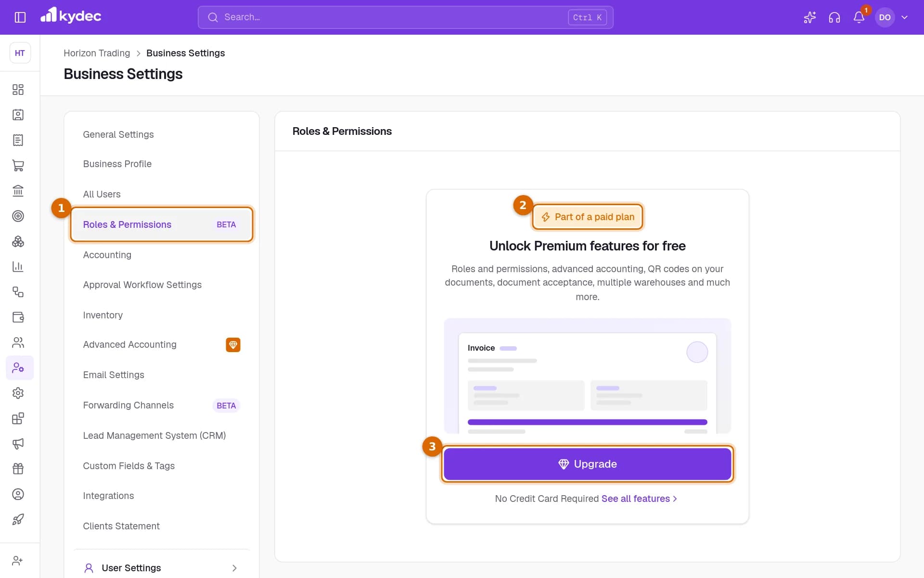Open the AI sparkle assistant icon
This screenshot has width=924, height=578.
point(809,17)
